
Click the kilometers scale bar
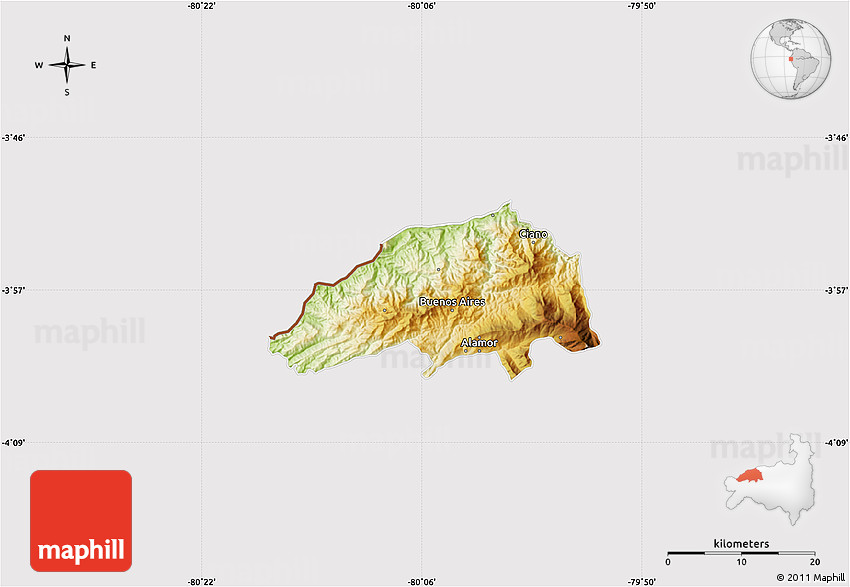(x=742, y=552)
